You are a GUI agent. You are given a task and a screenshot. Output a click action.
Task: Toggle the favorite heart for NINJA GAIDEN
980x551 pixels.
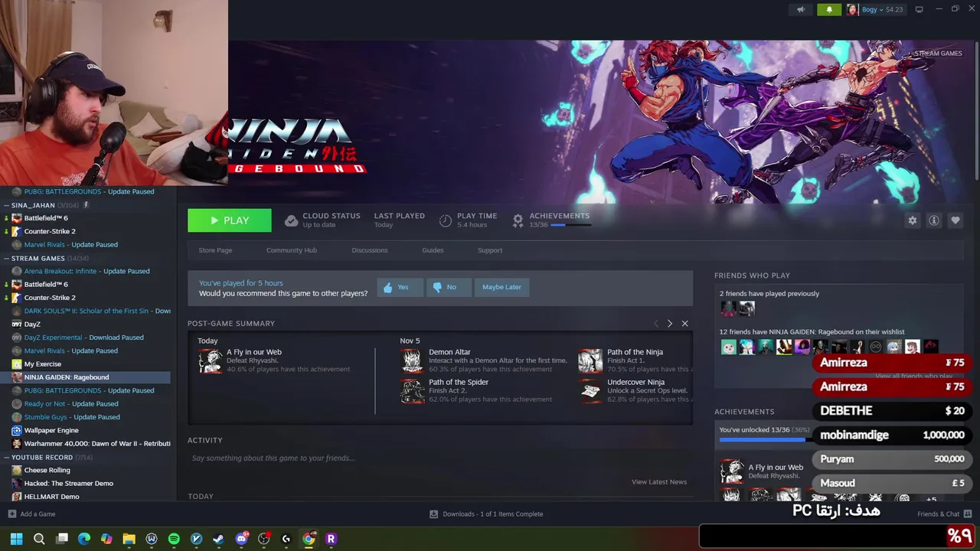(x=955, y=220)
